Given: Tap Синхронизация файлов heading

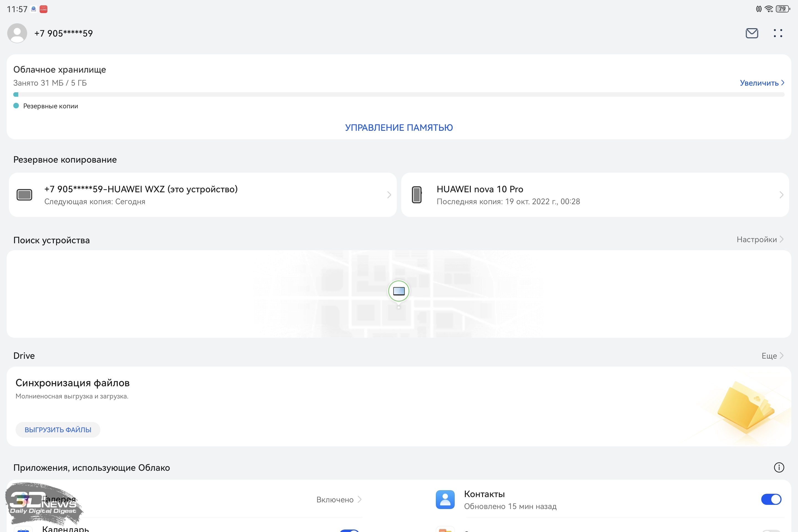Looking at the screenshot, I should (x=73, y=383).
